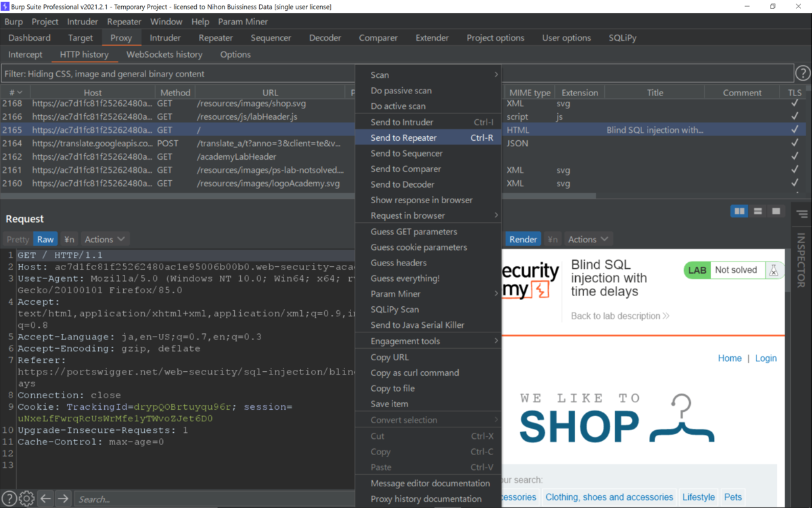Switch response view to Render
Screen dimensions: 812x508
click(523, 239)
